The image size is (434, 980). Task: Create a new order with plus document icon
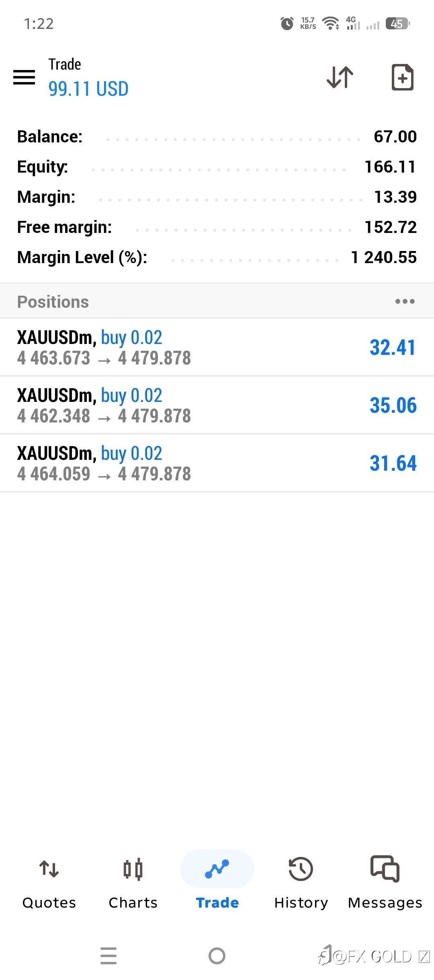click(x=403, y=77)
